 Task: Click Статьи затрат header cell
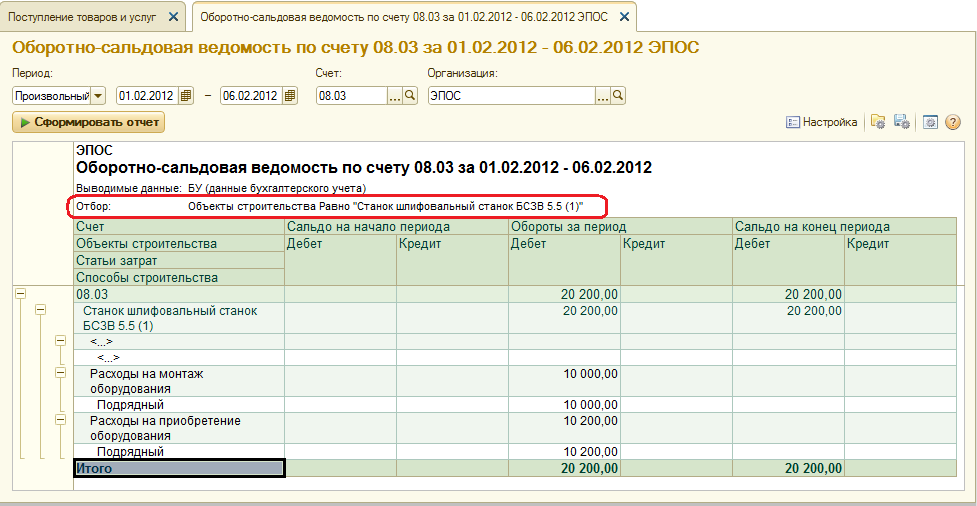coord(179,260)
